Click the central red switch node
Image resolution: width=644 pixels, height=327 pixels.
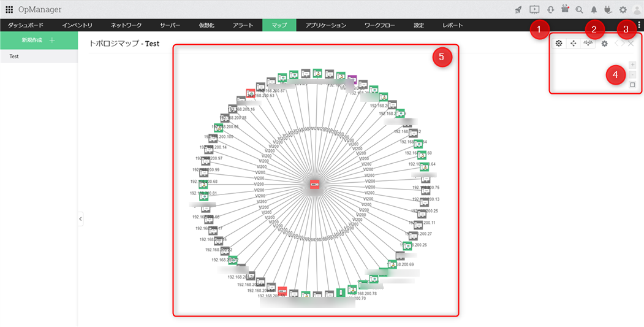tap(315, 185)
